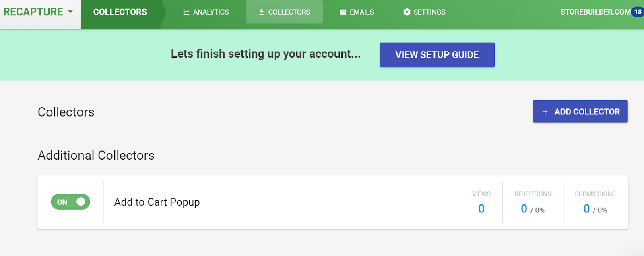Go to the Emails tab label

coord(361,12)
